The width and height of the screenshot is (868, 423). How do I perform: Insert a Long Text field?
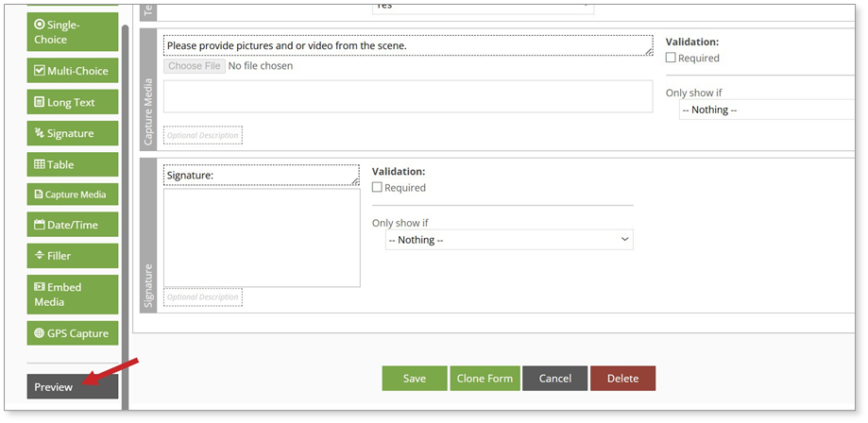73,102
